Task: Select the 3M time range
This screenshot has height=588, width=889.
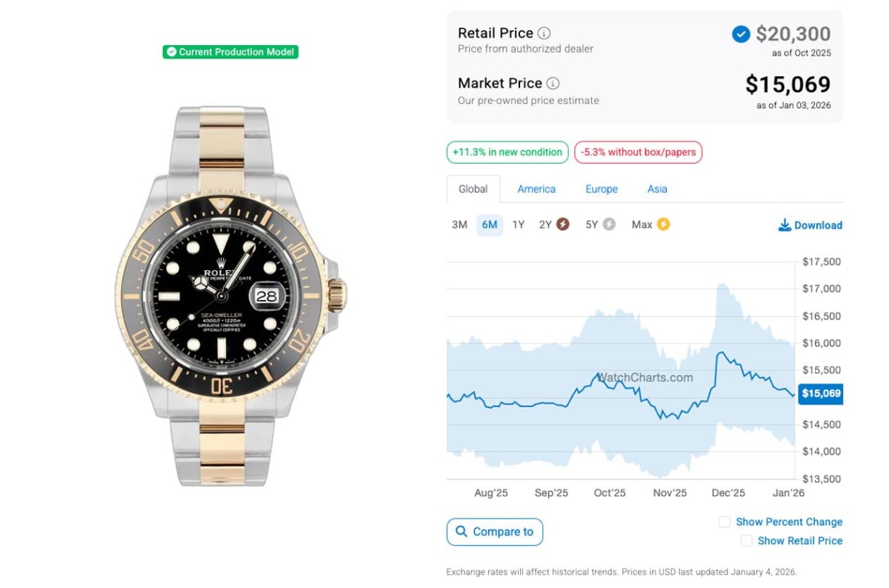Action: tap(459, 224)
